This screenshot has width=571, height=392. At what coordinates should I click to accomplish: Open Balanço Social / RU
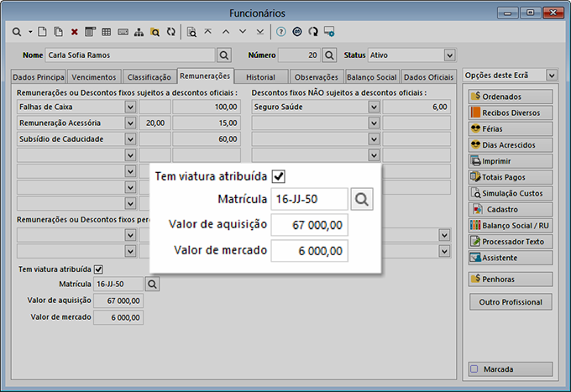(x=511, y=226)
